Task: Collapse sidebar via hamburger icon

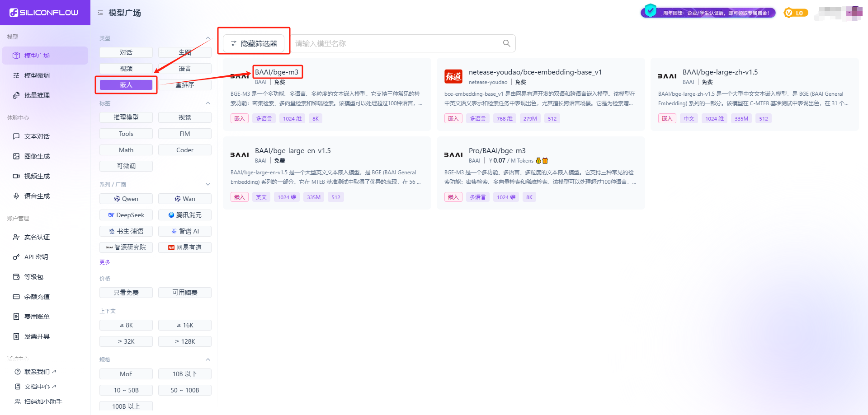Action: [x=100, y=13]
